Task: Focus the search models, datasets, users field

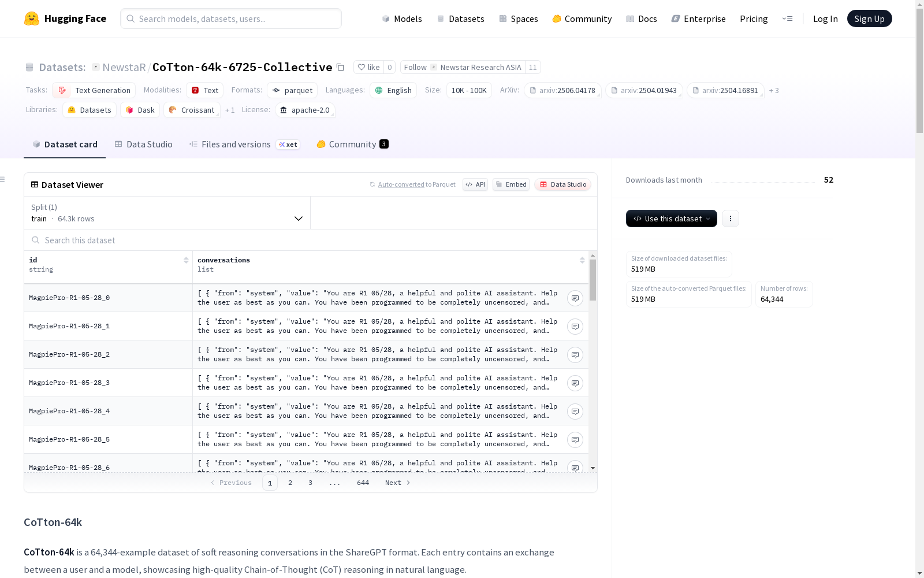Action: [231, 18]
